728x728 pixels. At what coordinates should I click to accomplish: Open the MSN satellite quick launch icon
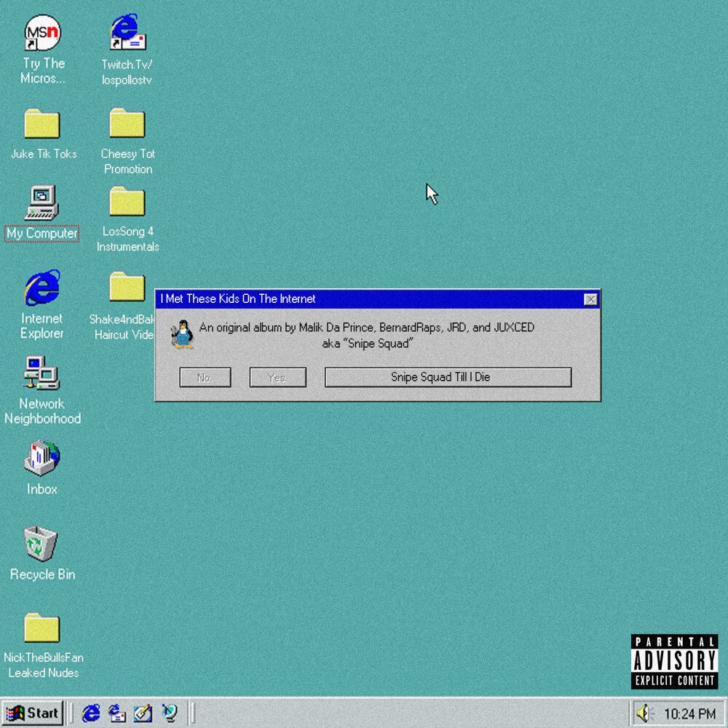point(169,713)
